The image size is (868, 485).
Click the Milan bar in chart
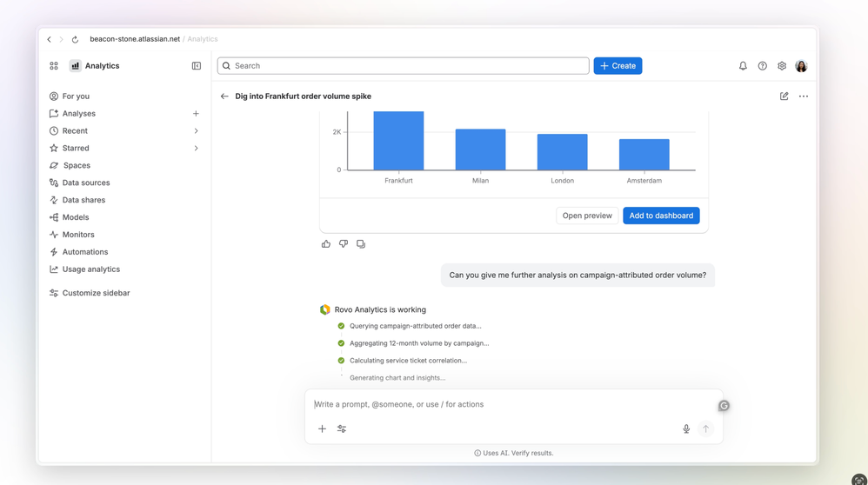(480, 149)
